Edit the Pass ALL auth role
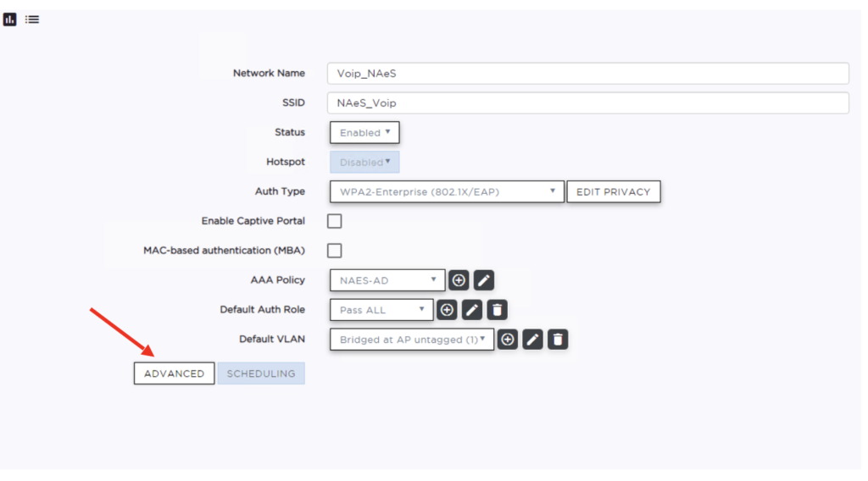 click(471, 310)
